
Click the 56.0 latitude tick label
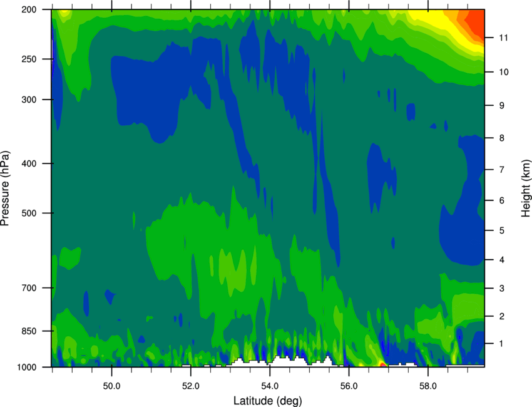[x=349, y=386]
